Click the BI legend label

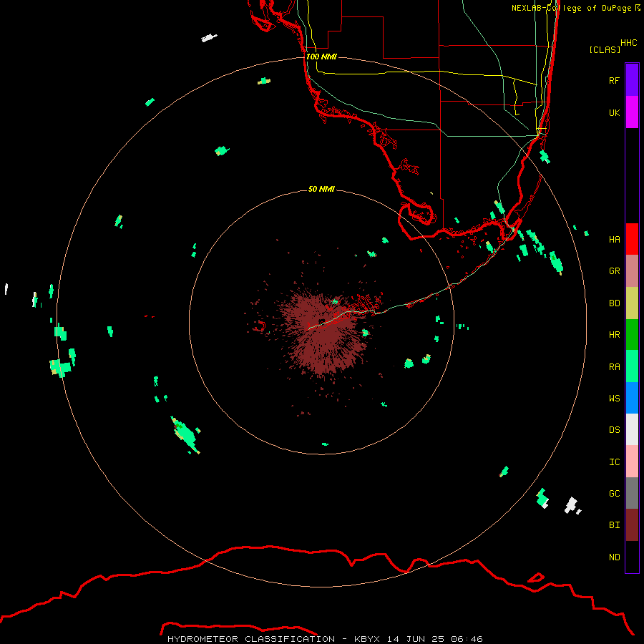614,525
